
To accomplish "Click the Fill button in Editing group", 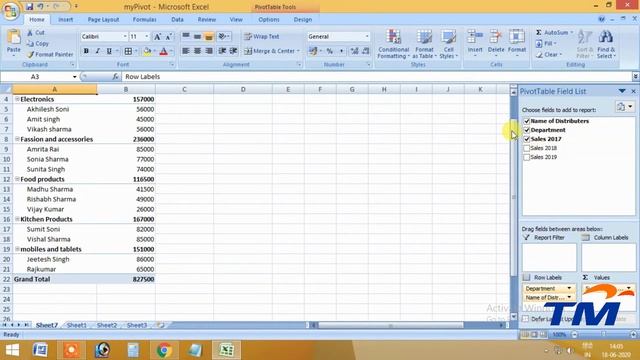I will pyautogui.click(x=545, y=43).
